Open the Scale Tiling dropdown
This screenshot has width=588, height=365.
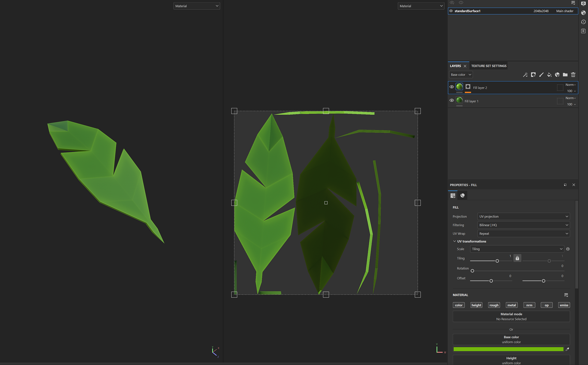[517, 249]
